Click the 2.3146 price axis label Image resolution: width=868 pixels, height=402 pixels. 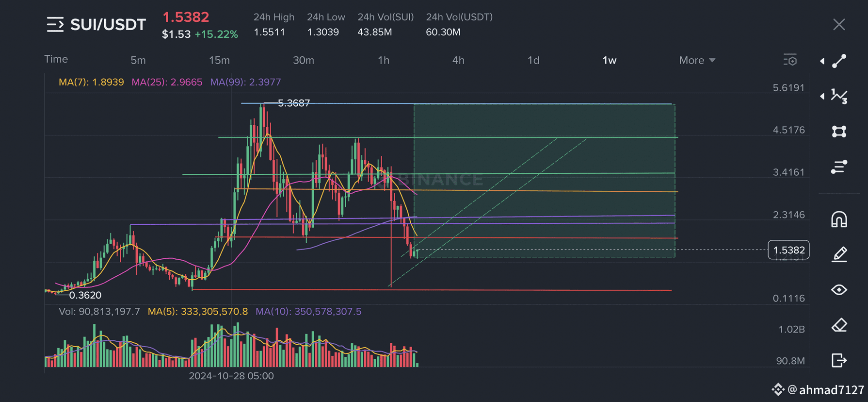pyautogui.click(x=789, y=215)
